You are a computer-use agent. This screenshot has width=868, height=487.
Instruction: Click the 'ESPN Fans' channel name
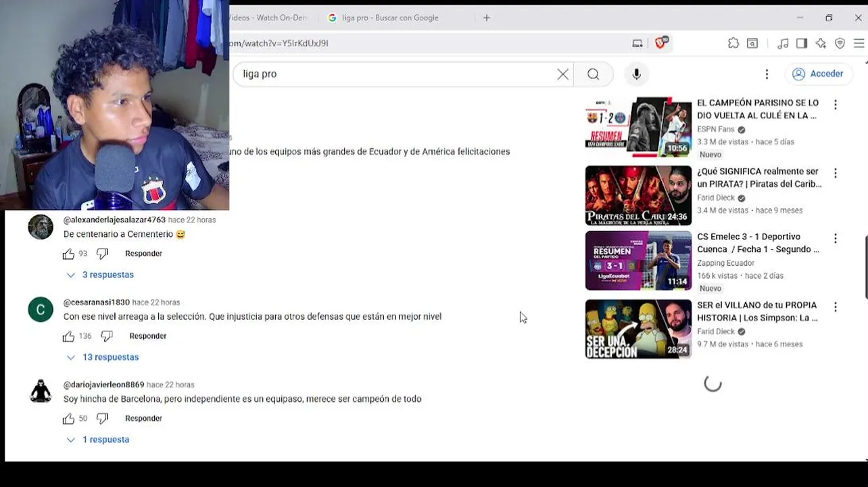click(715, 129)
